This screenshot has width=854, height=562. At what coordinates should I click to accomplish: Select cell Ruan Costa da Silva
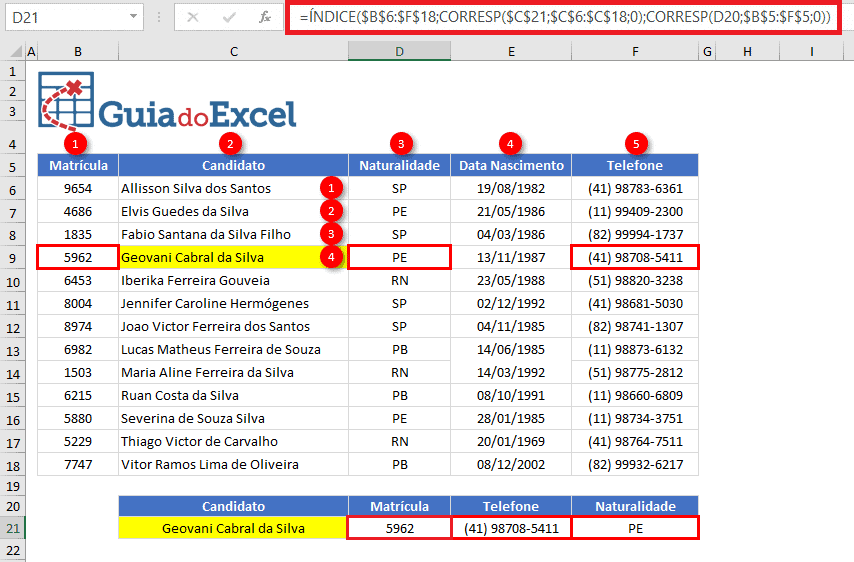pos(234,395)
